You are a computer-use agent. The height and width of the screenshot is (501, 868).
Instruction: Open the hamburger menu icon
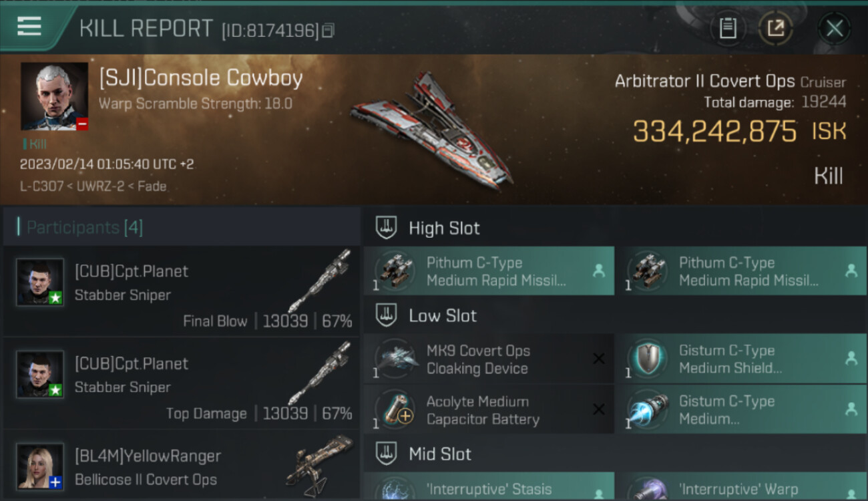(x=29, y=27)
